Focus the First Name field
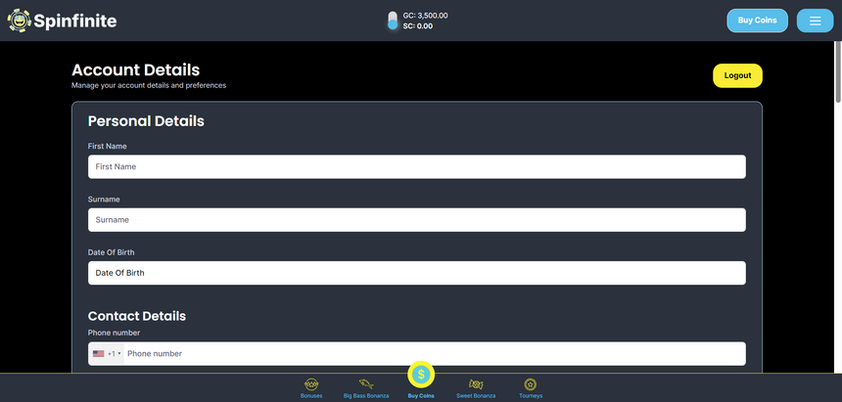 click(x=417, y=166)
